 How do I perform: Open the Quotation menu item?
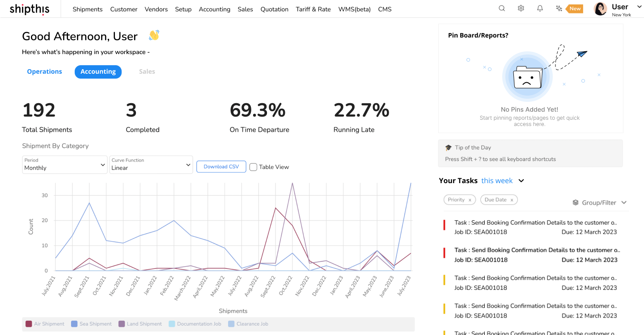pos(274,9)
